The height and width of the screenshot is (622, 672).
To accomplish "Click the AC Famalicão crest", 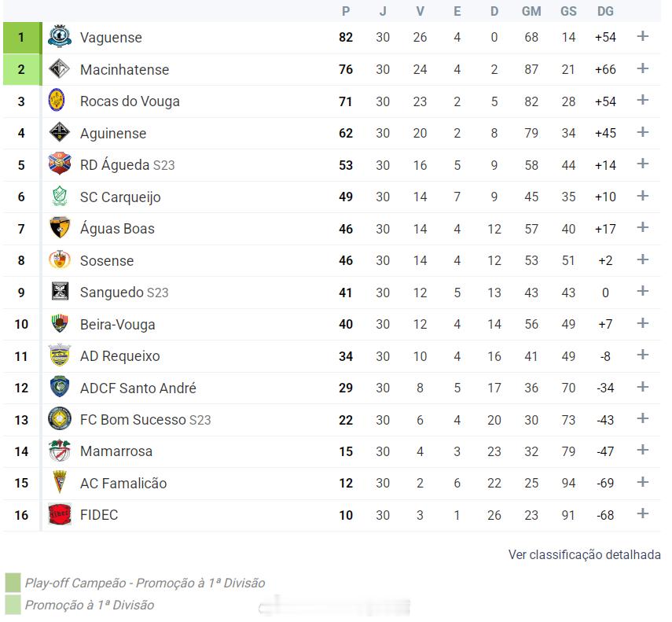I will (x=60, y=483).
